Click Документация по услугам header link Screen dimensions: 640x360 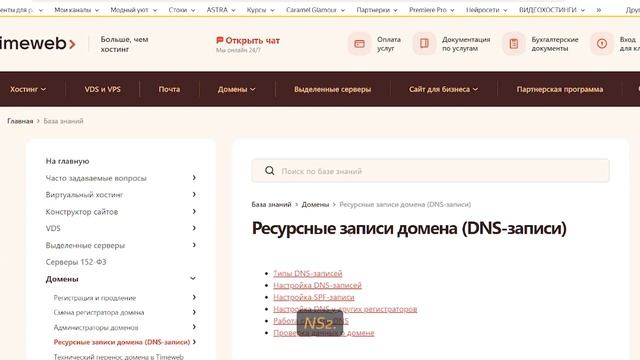coord(466,44)
